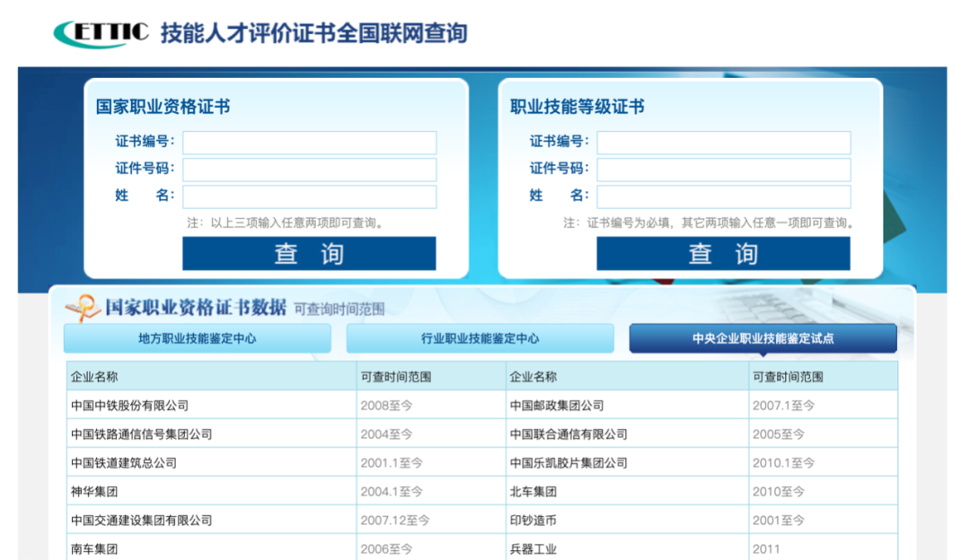970x560 pixels.
Task: Click 查询 button in 职业技能等级证书 panel
Action: tap(724, 253)
